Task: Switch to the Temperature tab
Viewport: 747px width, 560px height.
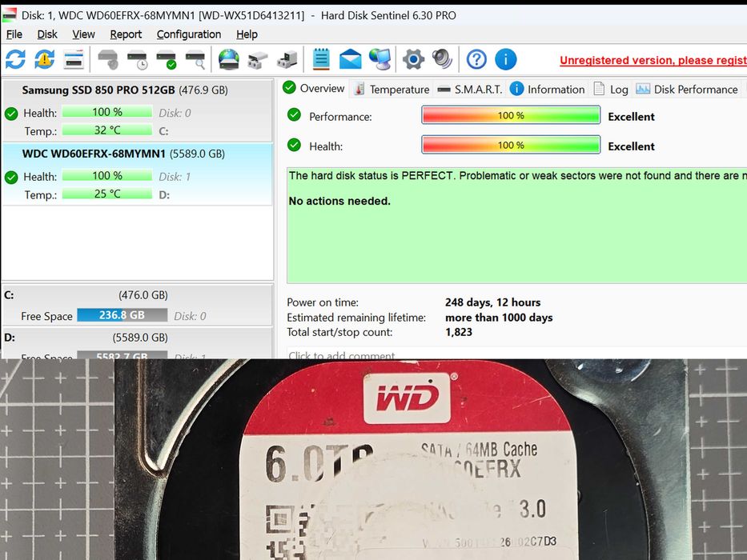Action: click(x=392, y=89)
